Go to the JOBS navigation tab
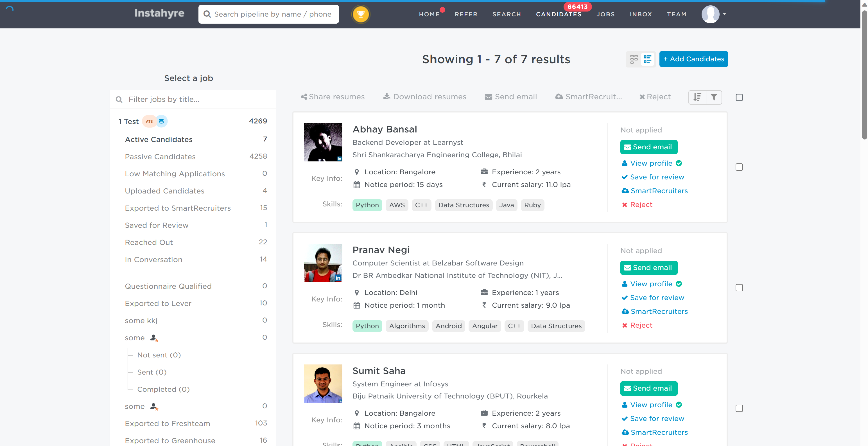 pyautogui.click(x=605, y=14)
